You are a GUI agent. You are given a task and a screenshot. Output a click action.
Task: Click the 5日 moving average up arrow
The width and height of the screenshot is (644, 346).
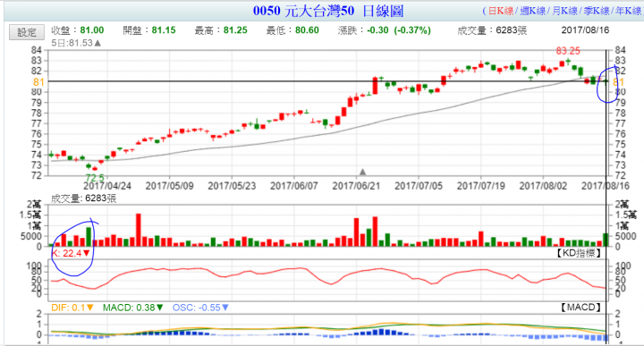click(97, 43)
